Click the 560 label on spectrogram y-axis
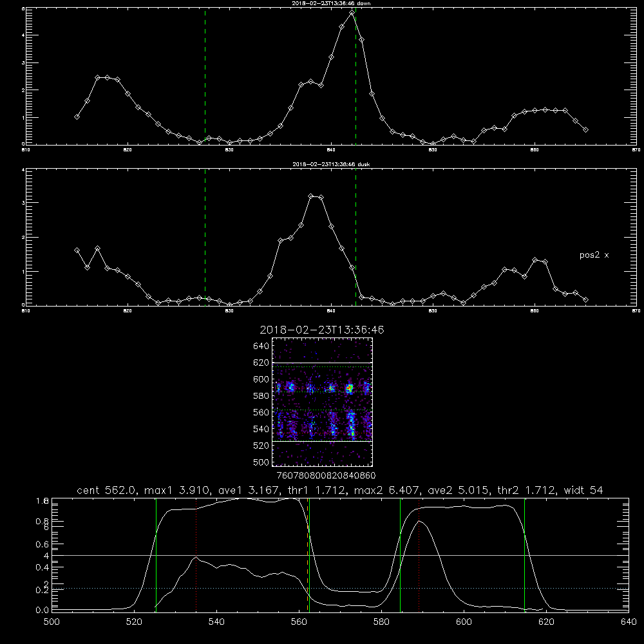 261,412
